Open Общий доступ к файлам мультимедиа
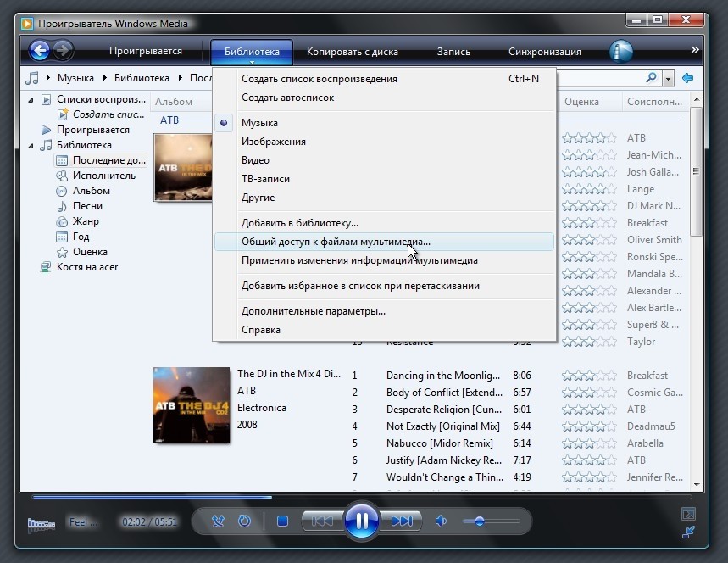This screenshot has height=563, width=728. [385, 242]
